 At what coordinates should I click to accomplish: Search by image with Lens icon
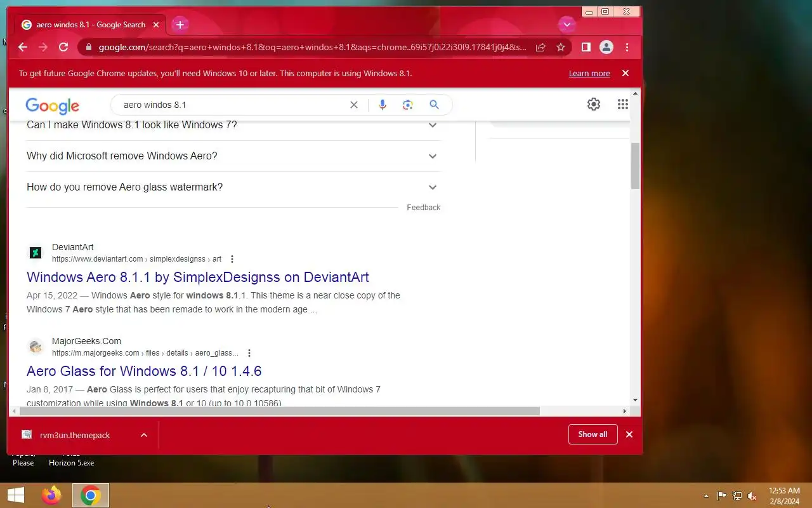pyautogui.click(x=408, y=105)
